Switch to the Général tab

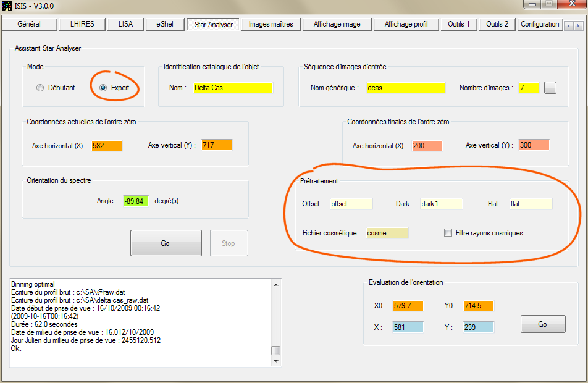29,25
